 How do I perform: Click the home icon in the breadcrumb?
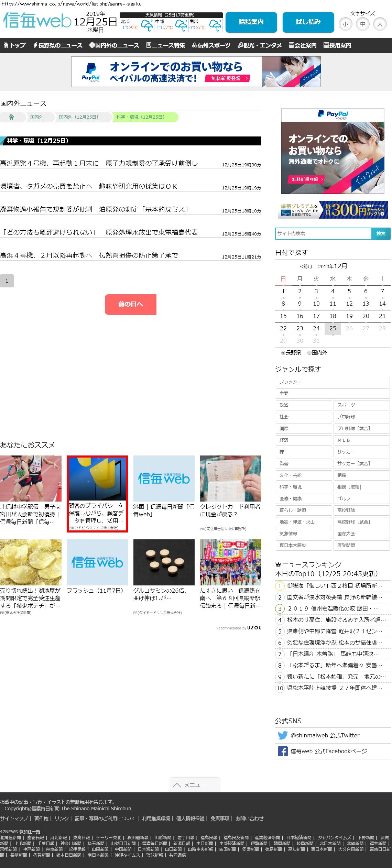[x=11, y=117]
